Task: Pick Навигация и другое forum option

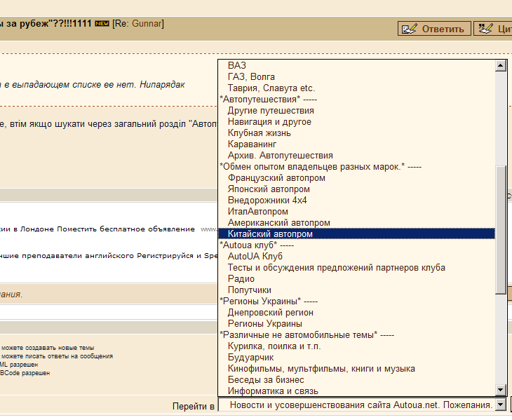Action: pyautogui.click(x=269, y=121)
